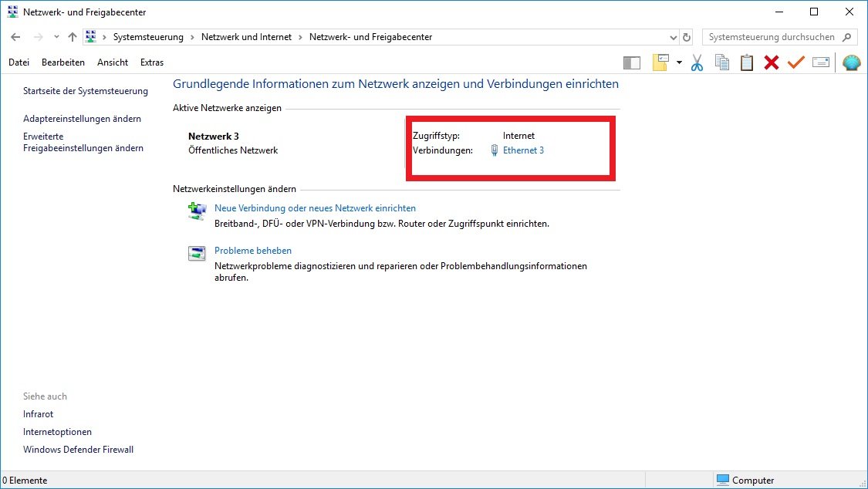Select Systemsteuerung in the breadcrumb
The width and height of the screenshot is (868, 489).
(x=148, y=37)
